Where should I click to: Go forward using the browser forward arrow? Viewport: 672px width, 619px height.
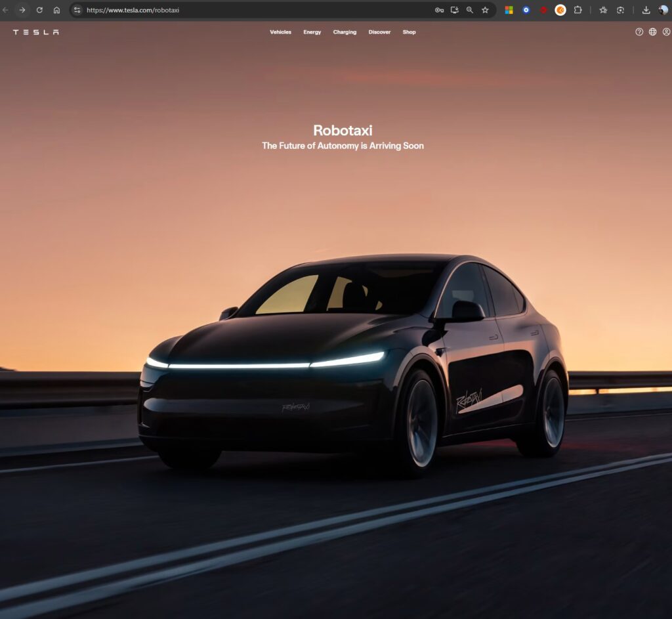click(x=22, y=10)
